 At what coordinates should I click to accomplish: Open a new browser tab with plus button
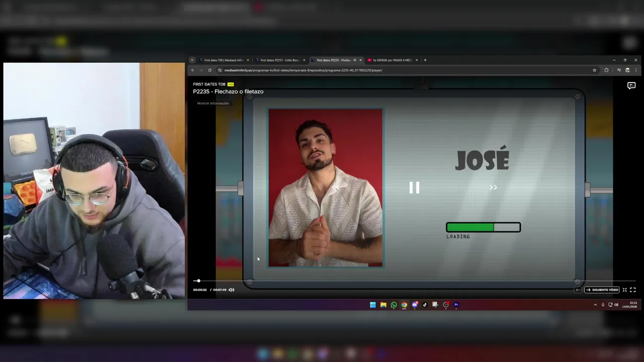coord(425,60)
